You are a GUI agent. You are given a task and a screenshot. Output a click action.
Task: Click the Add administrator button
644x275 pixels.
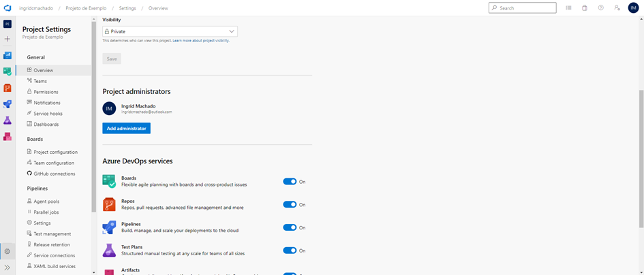[x=127, y=129]
